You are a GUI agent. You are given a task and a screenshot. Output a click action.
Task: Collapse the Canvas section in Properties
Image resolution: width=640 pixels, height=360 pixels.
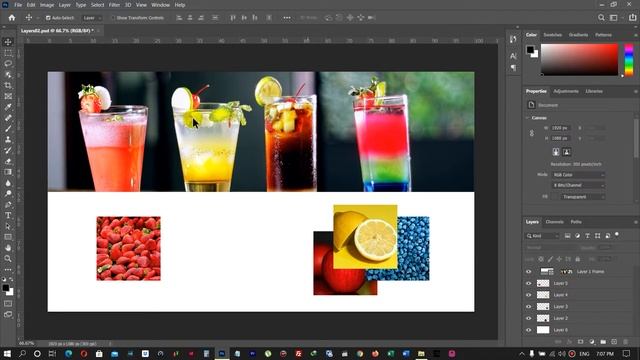click(527, 118)
